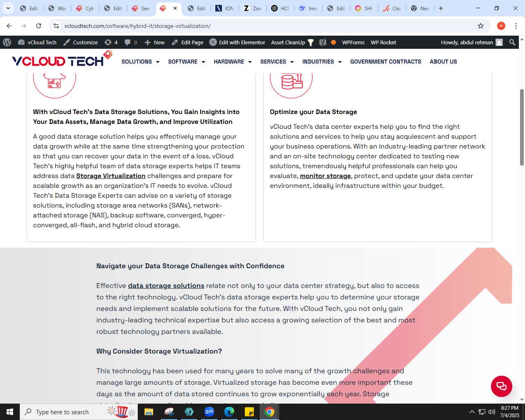Open File Explorer from taskbar

point(148,412)
